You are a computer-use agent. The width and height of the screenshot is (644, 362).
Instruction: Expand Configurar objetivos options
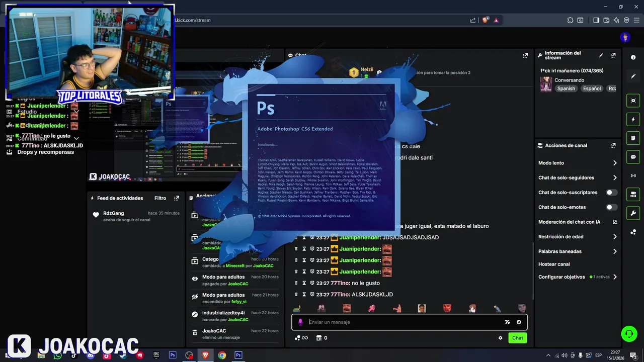(615, 277)
